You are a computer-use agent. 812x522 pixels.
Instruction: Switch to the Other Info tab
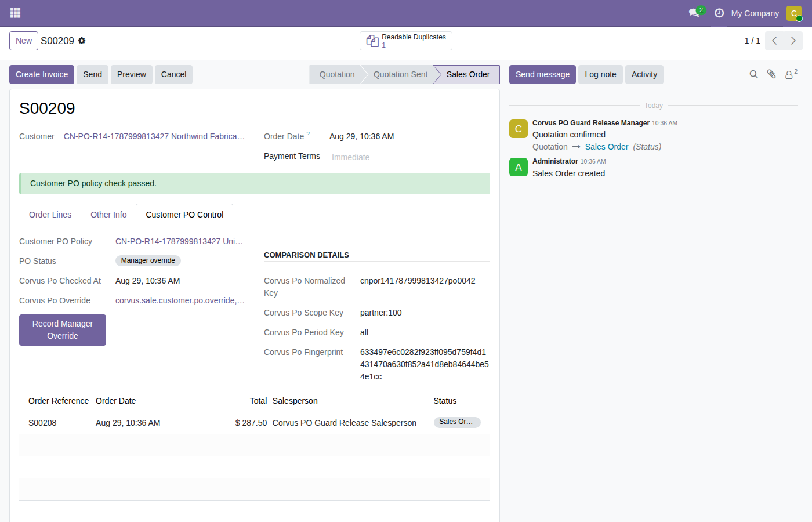108,215
